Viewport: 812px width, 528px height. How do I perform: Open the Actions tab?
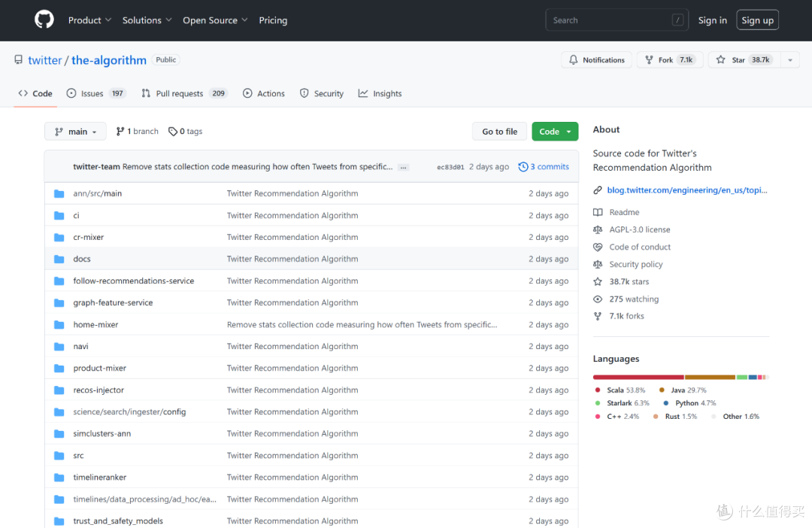264,93
